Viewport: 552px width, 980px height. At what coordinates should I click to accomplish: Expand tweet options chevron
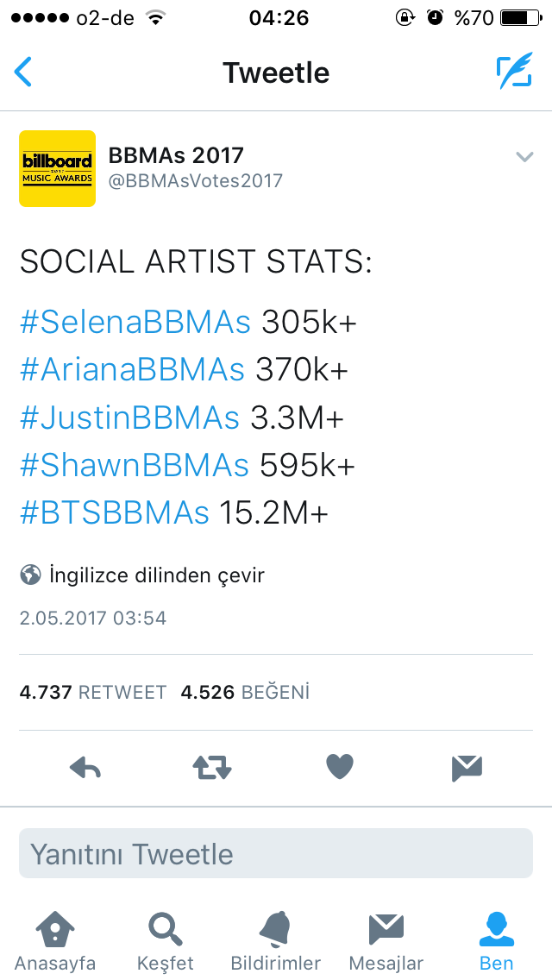(524, 156)
